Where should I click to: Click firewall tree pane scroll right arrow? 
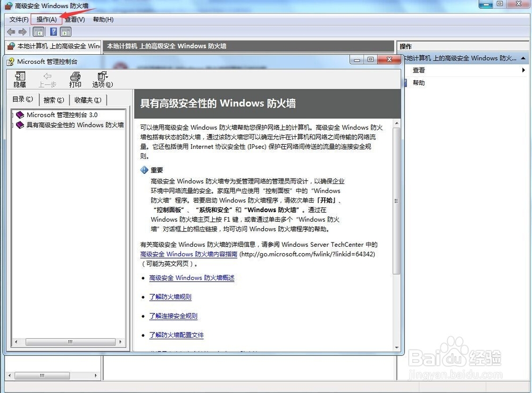pos(96,375)
